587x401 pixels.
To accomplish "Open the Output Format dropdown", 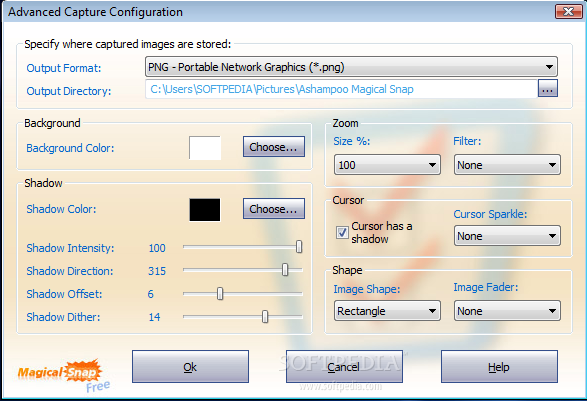I will click(351, 67).
